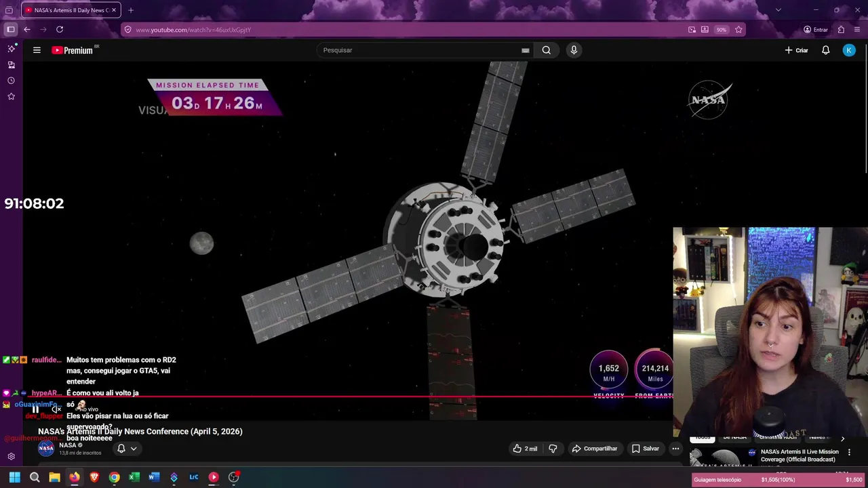Seek along the red video progress bar
This screenshot has height=488, width=868.
pyautogui.click(x=349, y=396)
